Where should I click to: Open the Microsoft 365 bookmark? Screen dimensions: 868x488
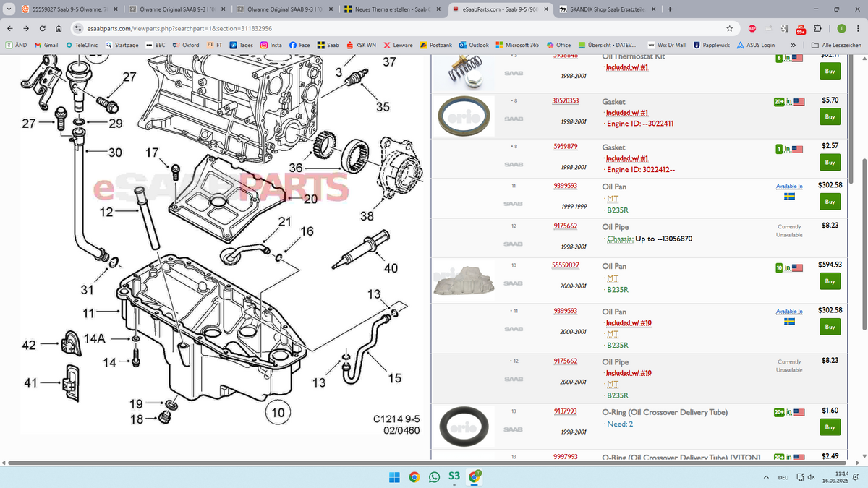[517, 45]
